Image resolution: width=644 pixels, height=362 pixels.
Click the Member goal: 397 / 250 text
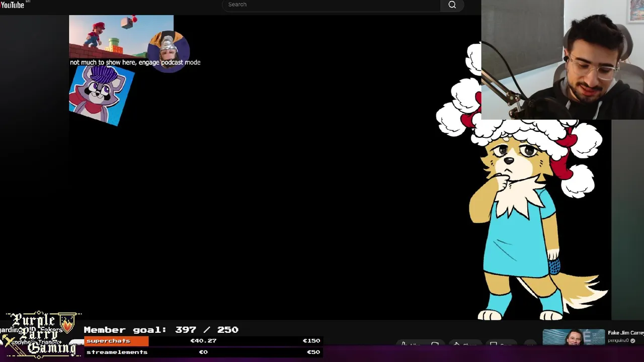[161, 330]
